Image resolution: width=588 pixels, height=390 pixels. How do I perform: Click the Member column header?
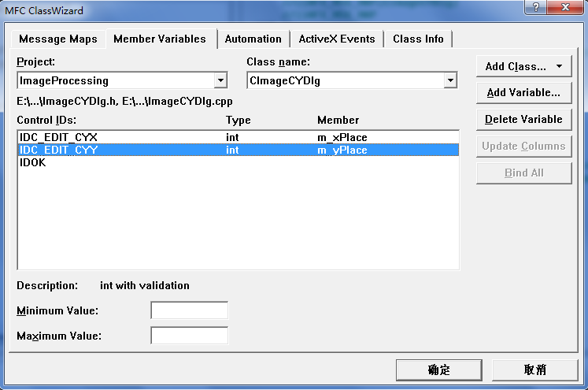pos(338,120)
